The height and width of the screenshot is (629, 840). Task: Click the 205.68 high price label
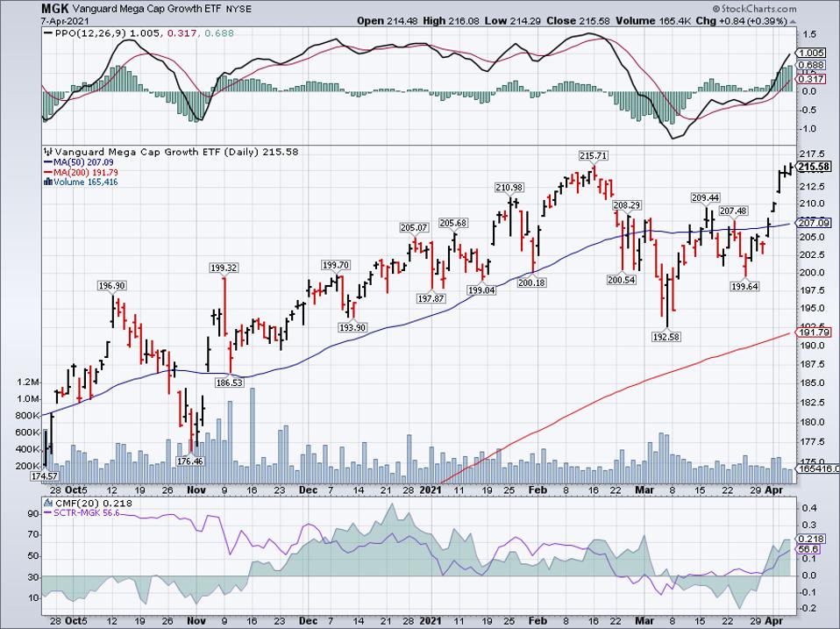click(453, 223)
